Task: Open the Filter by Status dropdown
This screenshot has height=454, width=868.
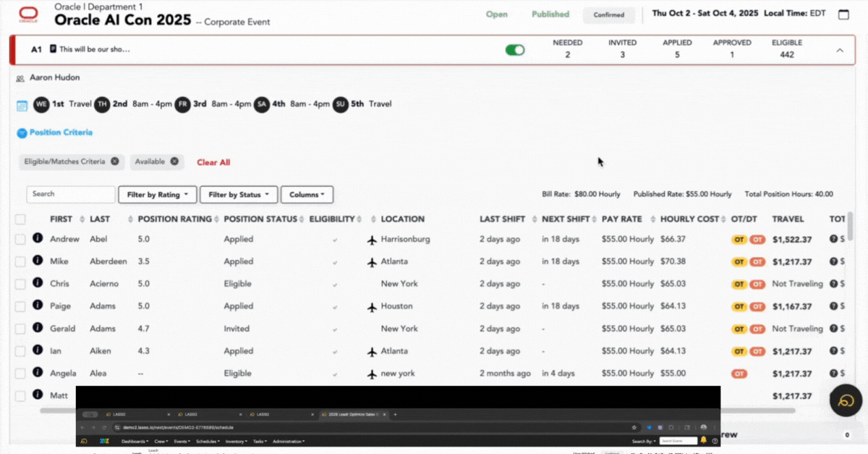Action: coord(239,195)
